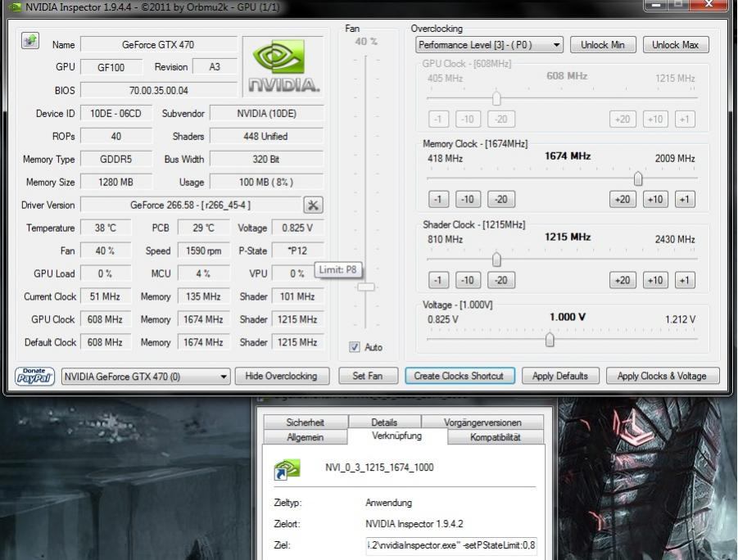Switch to the Sicherheit tab
Screen dimensions: 738x560
(306, 422)
